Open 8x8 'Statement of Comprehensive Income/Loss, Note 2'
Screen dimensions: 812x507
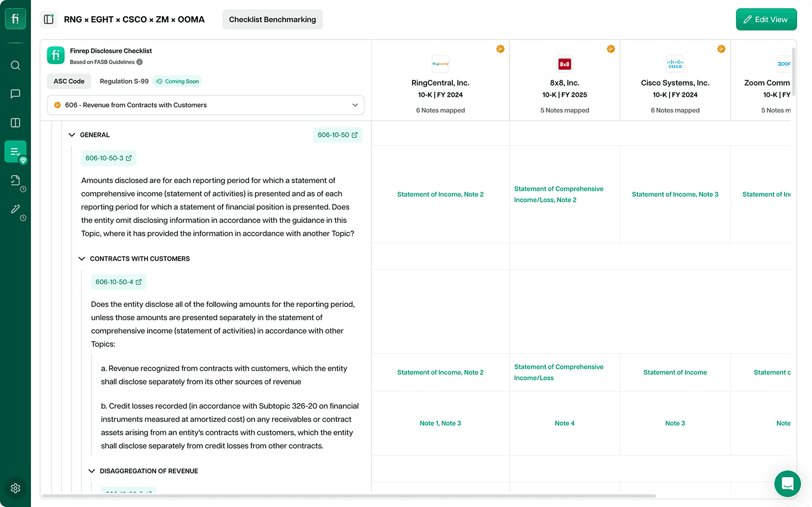click(x=558, y=195)
